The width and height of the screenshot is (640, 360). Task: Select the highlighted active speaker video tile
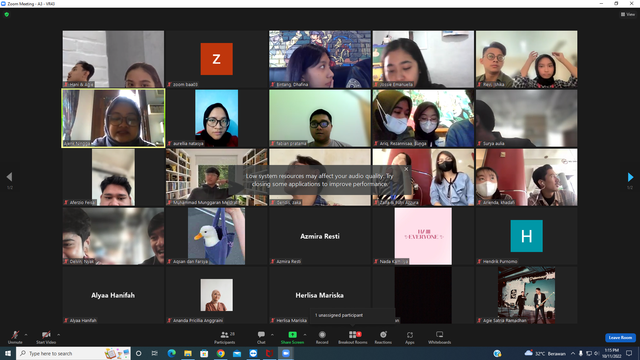coord(113,118)
